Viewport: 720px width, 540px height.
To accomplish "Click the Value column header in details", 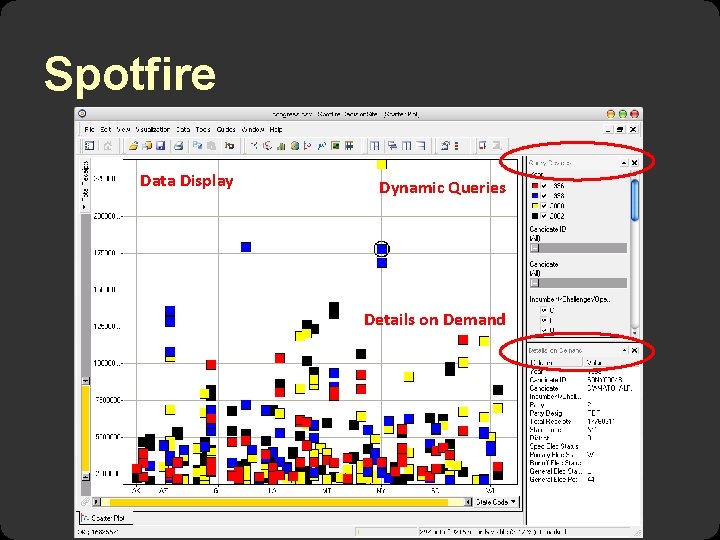I will [x=611, y=363].
